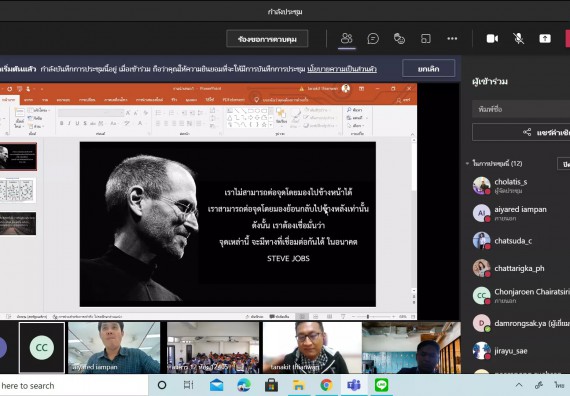Click tanakit video tile
570x396 pixels.
click(312, 348)
